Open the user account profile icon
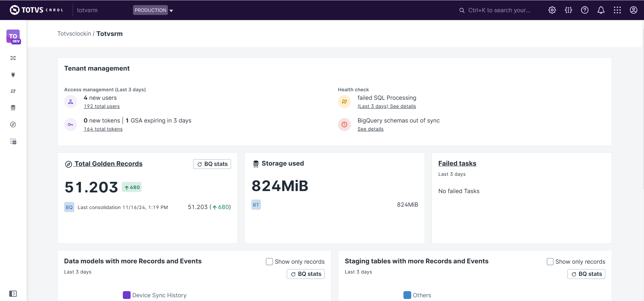This screenshot has width=644, height=301. pyautogui.click(x=633, y=10)
